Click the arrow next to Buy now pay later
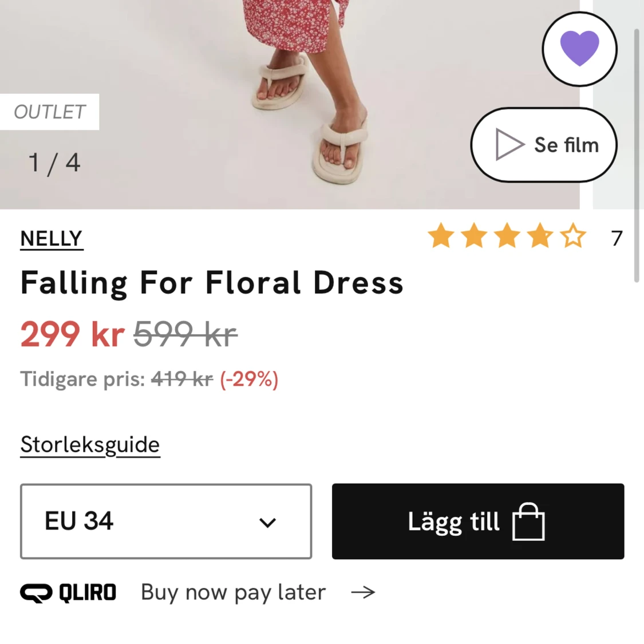 [364, 592]
